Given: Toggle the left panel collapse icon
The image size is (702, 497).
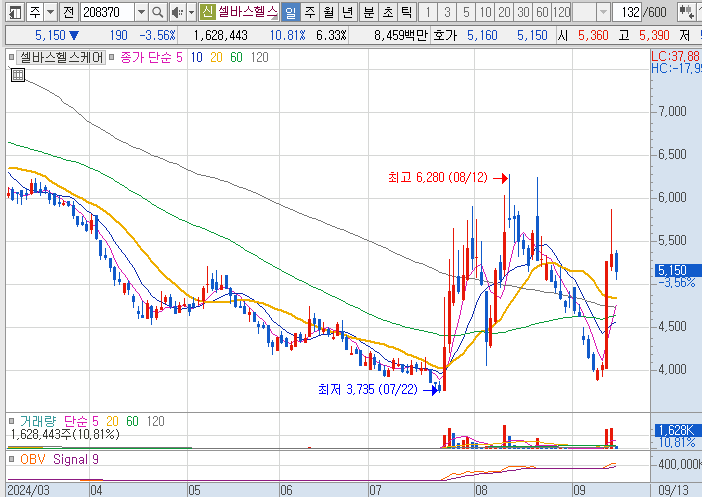Looking at the screenshot, I should coord(15,12).
